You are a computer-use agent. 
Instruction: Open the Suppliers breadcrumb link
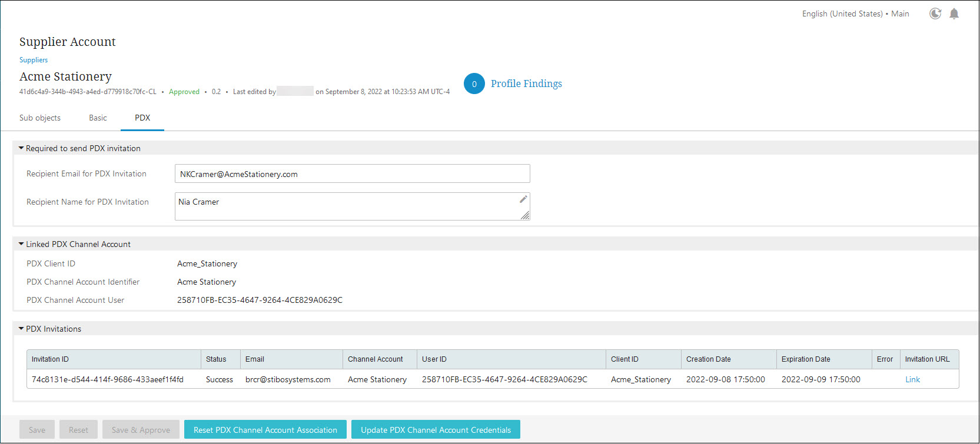pos(34,60)
